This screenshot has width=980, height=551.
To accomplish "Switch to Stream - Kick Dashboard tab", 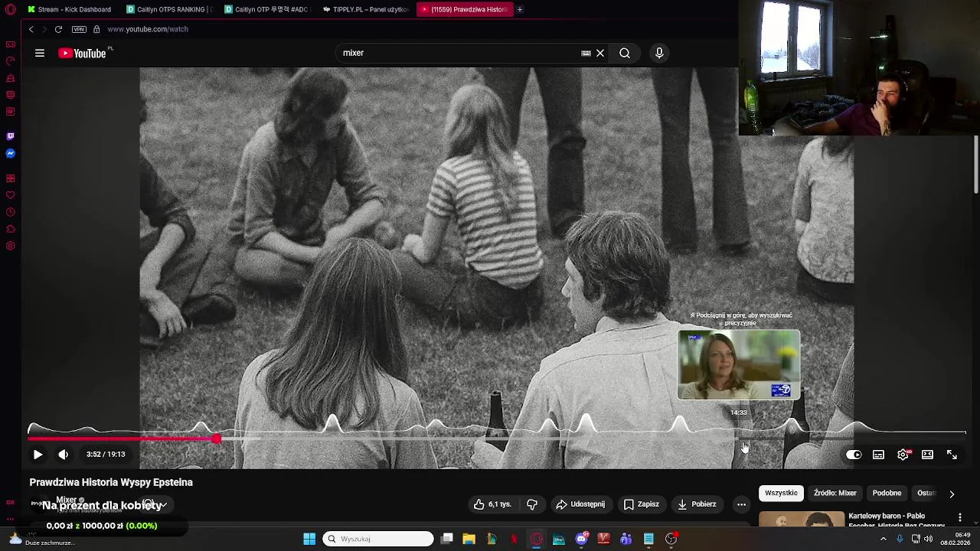I will [69, 9].
